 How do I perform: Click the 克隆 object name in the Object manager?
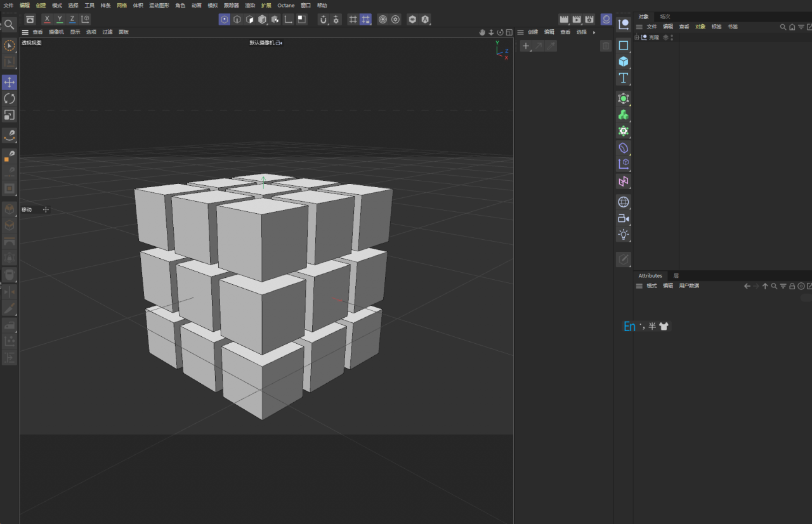pos(654,37)
